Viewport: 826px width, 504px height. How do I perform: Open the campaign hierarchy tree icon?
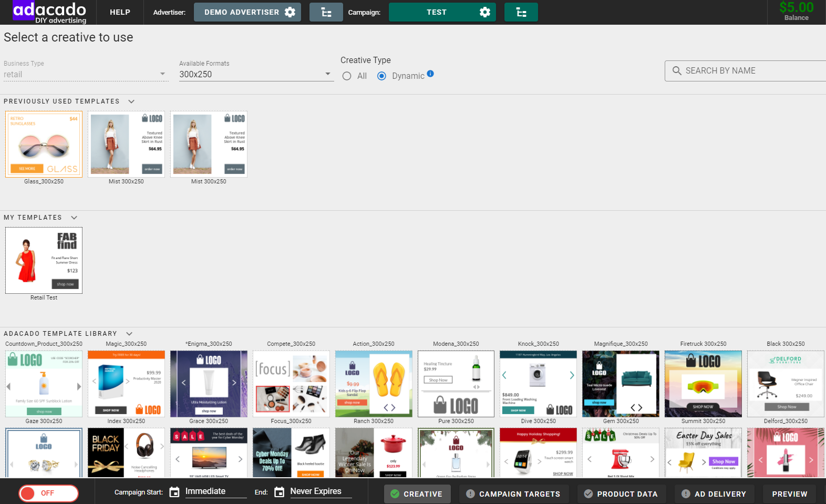click(x=521, y=12)
